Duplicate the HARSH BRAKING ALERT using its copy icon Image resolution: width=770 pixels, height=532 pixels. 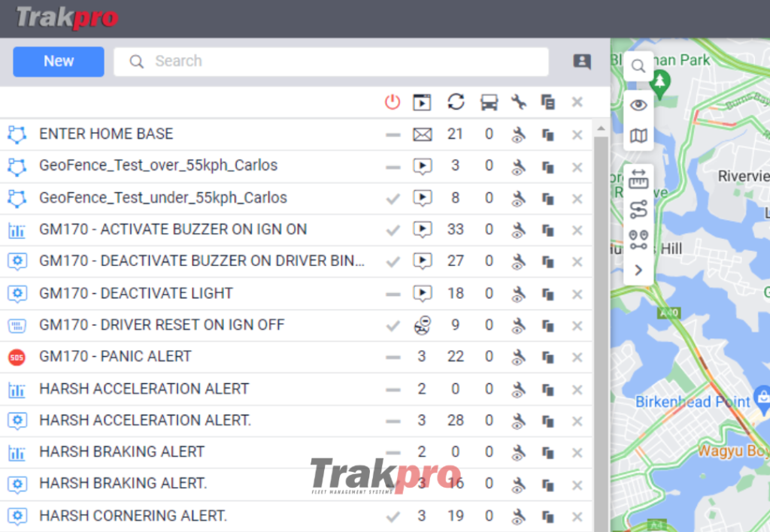point(549,452)
